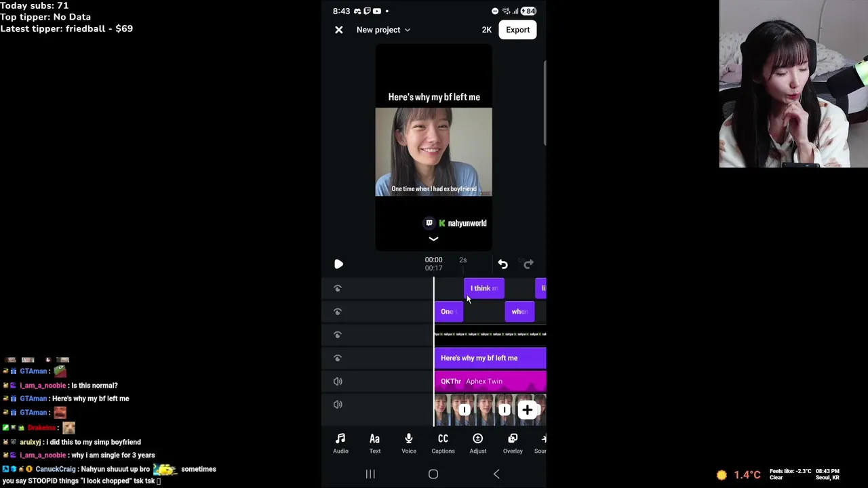Collapse the preview using the down chevron
Viewport: 868px width, 488px height.
tap(433, 239)
